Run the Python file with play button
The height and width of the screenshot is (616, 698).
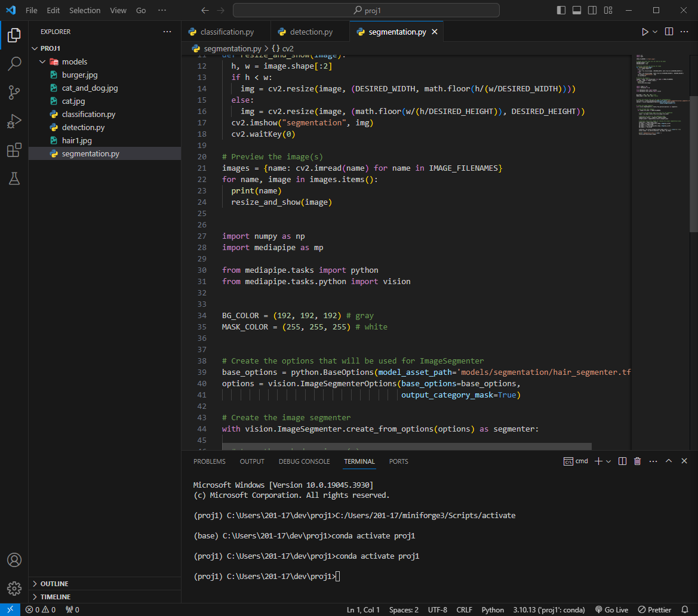[645, 32]
